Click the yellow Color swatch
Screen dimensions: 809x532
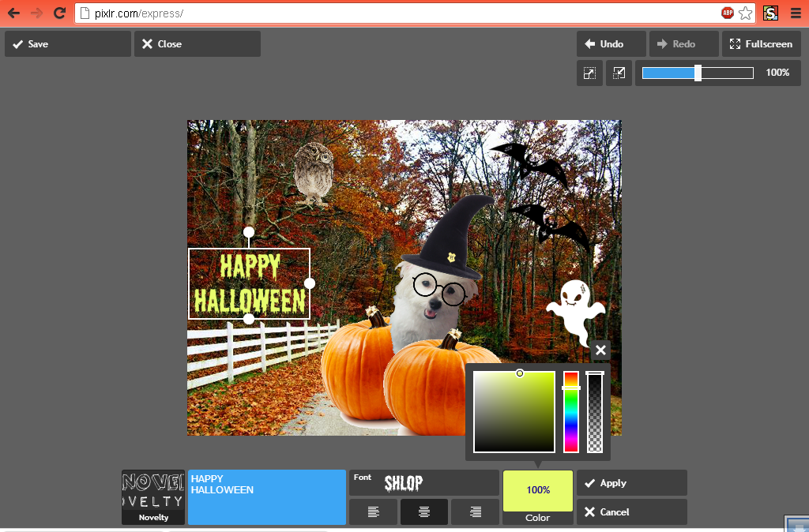click(x=537, y=490)
